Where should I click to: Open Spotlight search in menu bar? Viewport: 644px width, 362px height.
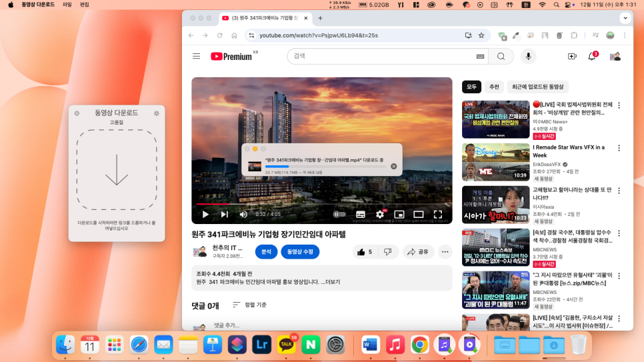(556, 5)
